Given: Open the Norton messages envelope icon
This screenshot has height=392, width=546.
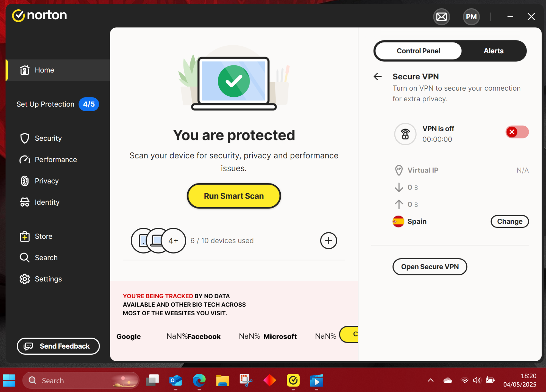Looking at the screenshot, I should [x=441, y=17].
